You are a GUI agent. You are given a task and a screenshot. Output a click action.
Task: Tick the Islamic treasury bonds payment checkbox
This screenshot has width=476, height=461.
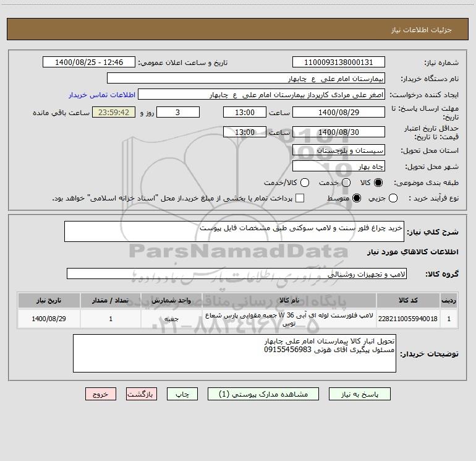[x=300, y=198]
